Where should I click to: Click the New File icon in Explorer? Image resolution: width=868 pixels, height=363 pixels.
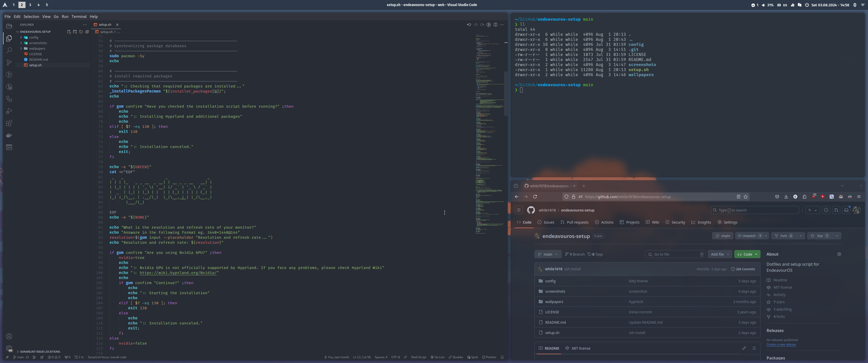click(69, 32)
